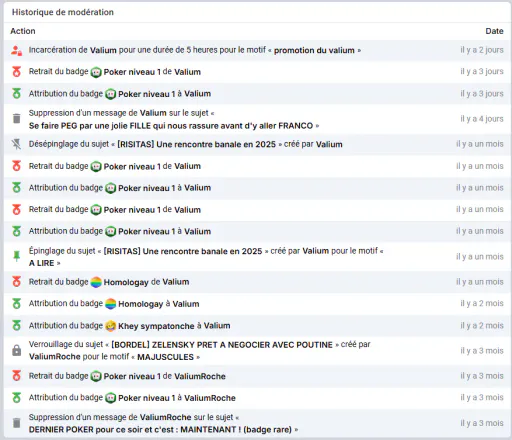Click Poker badge emoji in 3-day-old Attribution row
The image size is (512, 440).
pos(111,94)
